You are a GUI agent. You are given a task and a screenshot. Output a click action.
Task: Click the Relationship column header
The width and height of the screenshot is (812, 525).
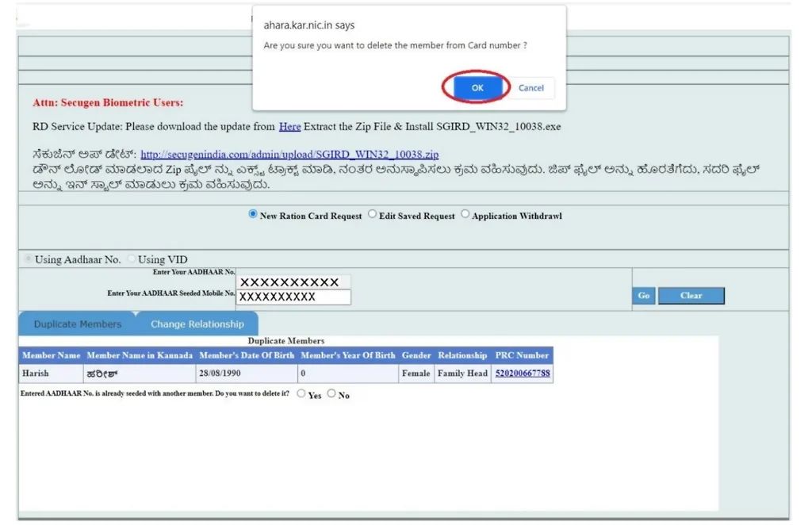[462, 355]
